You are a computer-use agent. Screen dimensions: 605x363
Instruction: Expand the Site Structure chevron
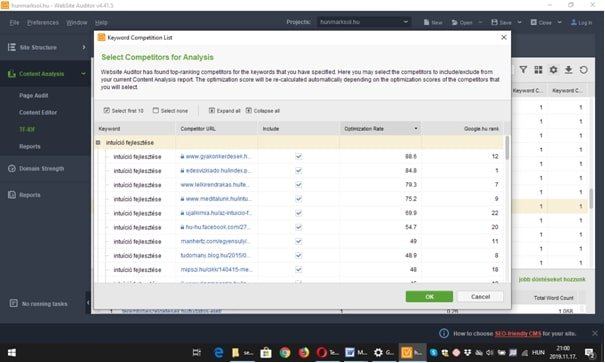tap(84, 47)
